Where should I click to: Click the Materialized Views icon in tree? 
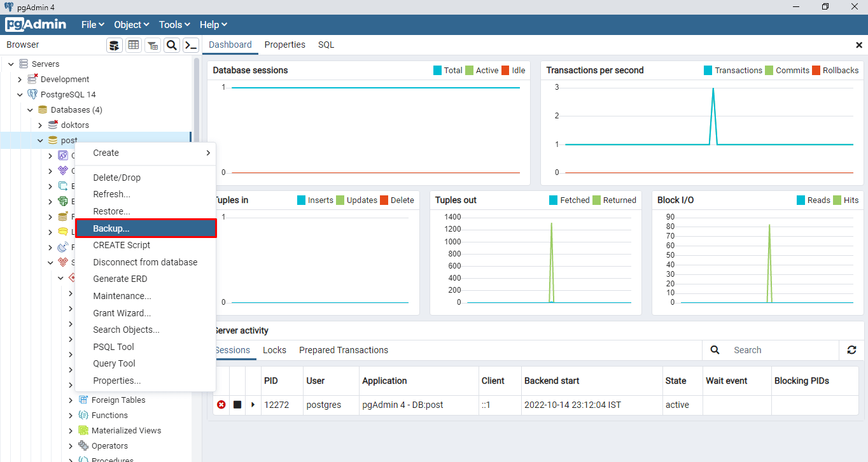[x=83, y=430]
